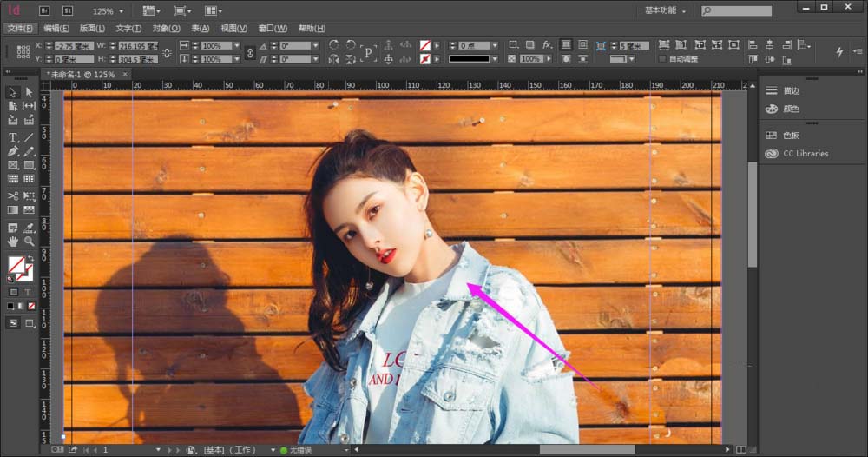Select the Zoom magnifier tool
Screen dimensions: 868x457
(x=29, y=241)
